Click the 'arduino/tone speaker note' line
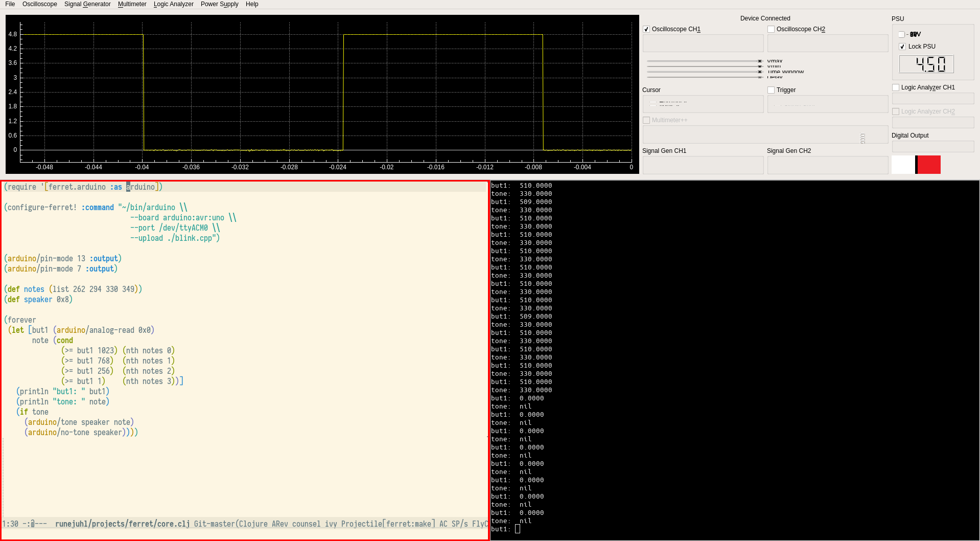 pos(79,422)
